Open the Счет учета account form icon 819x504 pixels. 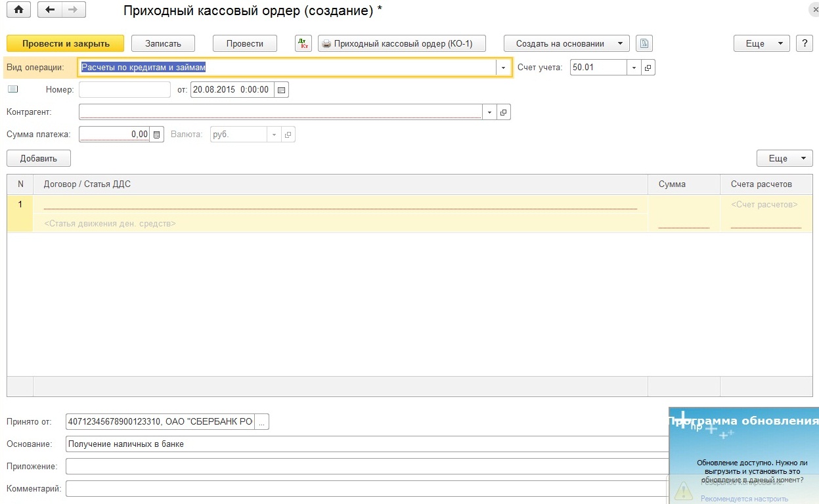click(x=648, y=68)
